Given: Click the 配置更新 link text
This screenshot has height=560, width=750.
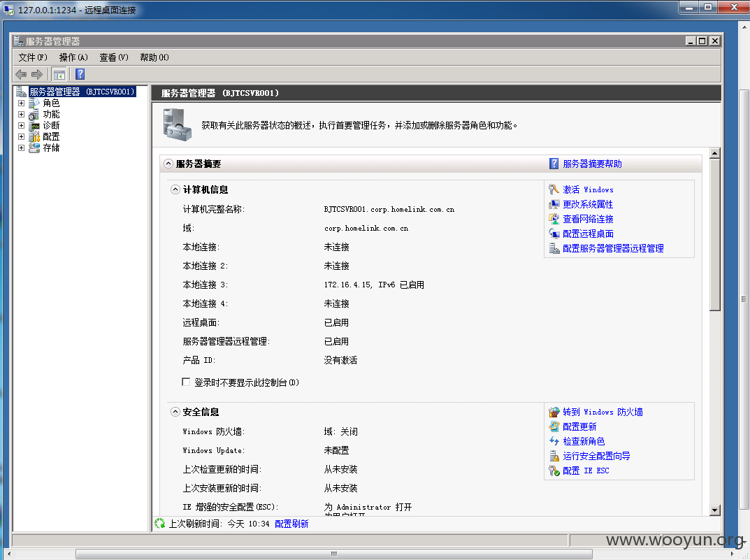Looking at the screenshot, I should coord(579,426).
